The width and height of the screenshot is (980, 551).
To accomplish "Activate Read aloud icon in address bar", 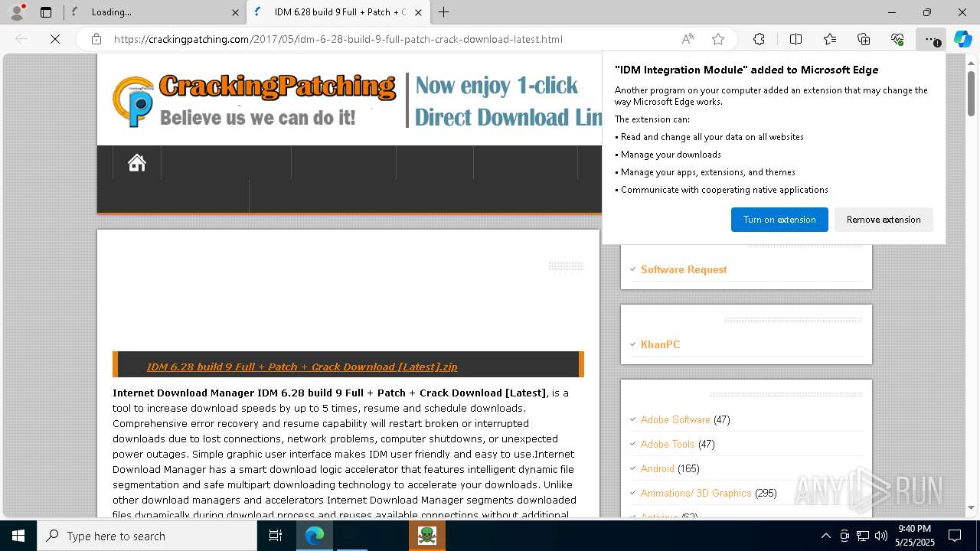I will (688, 39).
